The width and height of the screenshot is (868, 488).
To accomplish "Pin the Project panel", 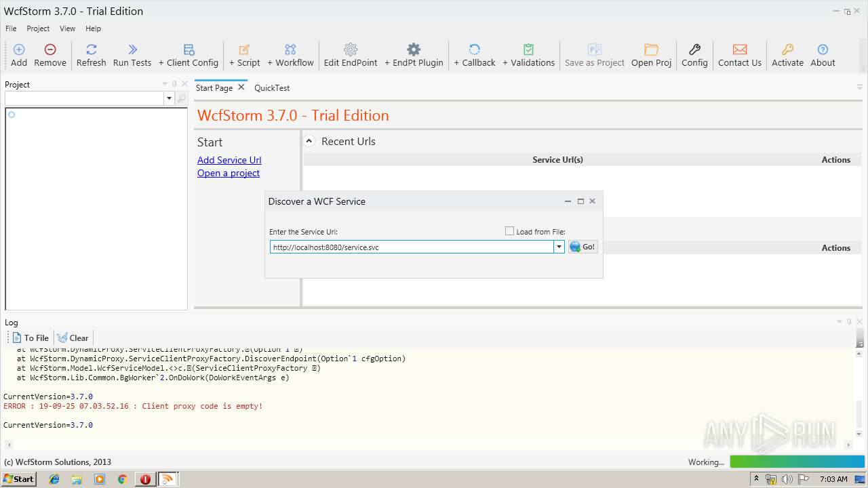I will 174,84.
